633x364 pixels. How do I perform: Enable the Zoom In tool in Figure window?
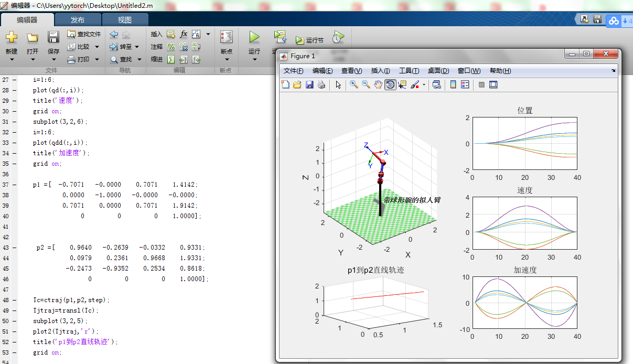coord(352,84)
